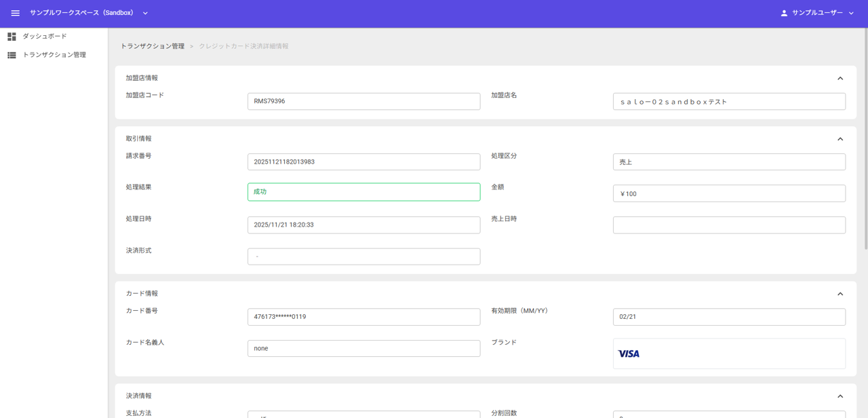Click the hamburger menu icon

click(x=15, y=12)
